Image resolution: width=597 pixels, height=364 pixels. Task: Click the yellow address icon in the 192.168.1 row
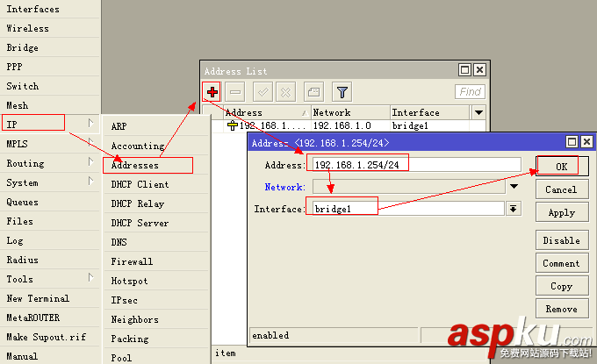coord(233,125)
